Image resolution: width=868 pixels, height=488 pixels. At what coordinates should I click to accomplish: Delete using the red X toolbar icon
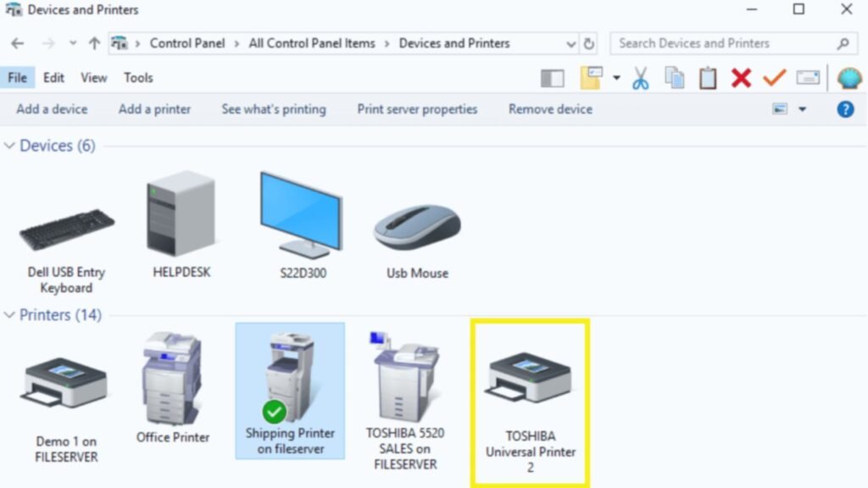[x=740, y=77]
